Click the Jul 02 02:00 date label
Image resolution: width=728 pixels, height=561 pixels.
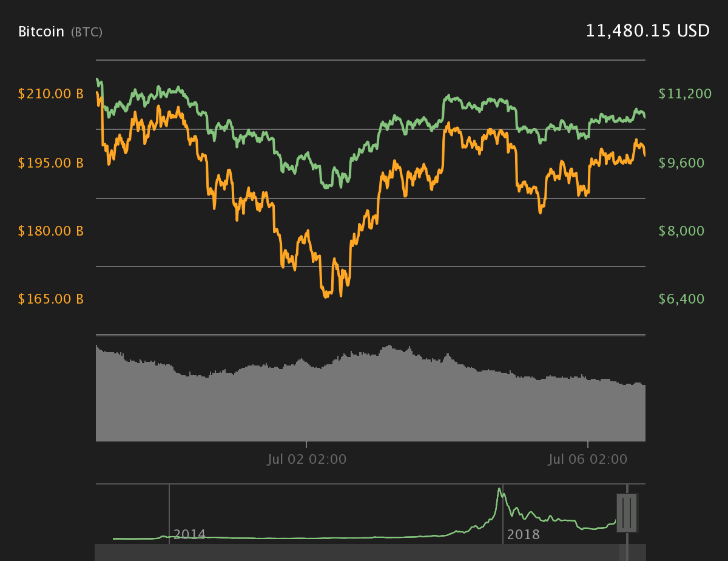(x=307, y=459)
